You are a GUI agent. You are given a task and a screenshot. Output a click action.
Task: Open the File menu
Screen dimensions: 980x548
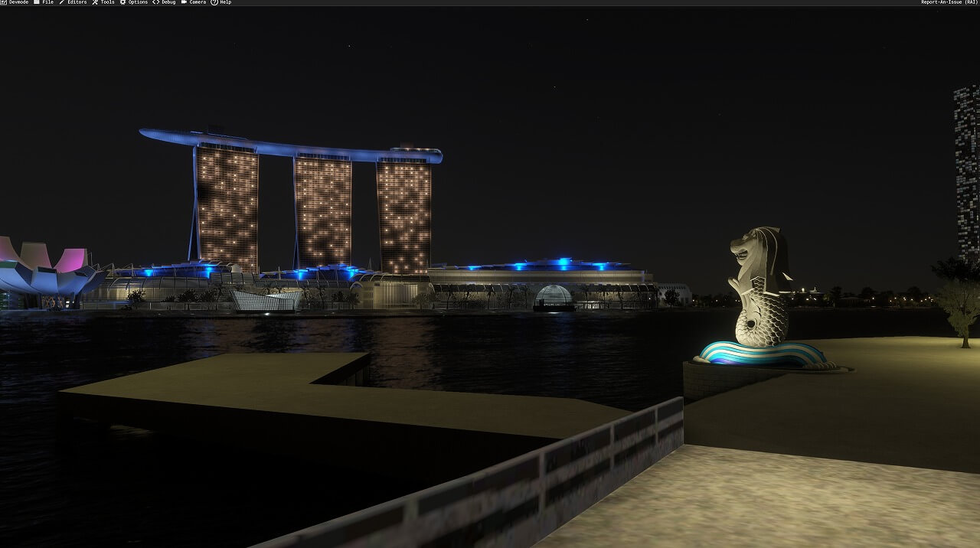(44, 2)
